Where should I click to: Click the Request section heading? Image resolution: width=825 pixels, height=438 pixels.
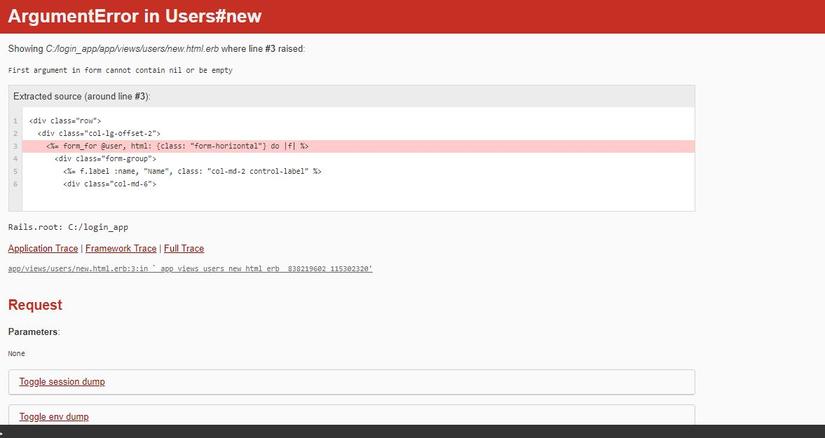coord(35,305)
